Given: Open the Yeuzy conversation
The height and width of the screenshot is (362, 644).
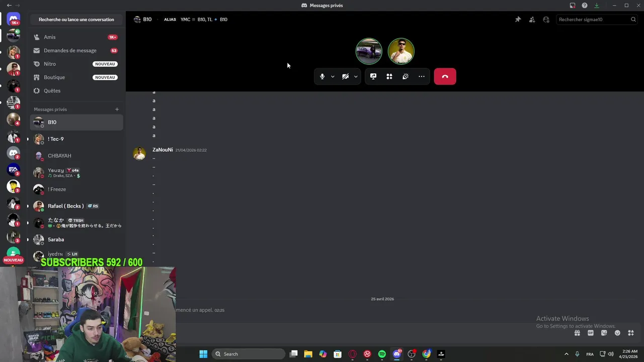Looking at the screenshot, I should point(76,172).
